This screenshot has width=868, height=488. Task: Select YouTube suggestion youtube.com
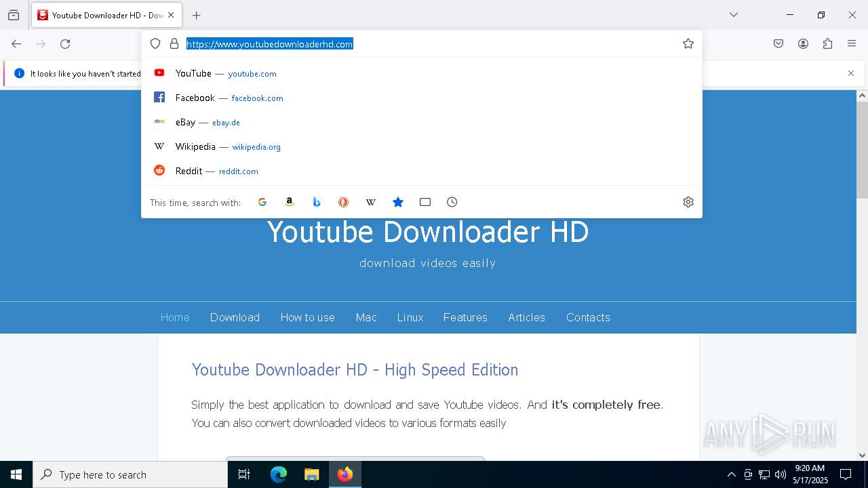point(422,73)
